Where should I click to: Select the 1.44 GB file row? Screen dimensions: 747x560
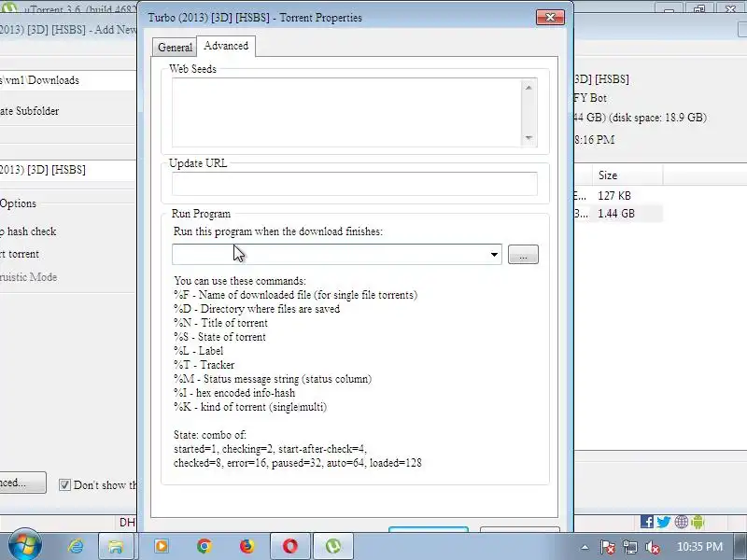tap(618, 214)
